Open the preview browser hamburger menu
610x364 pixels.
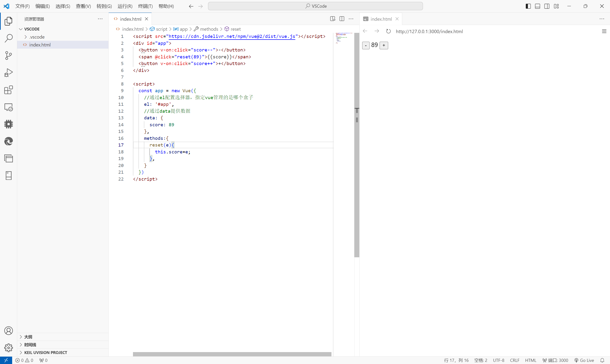[604, 31]
